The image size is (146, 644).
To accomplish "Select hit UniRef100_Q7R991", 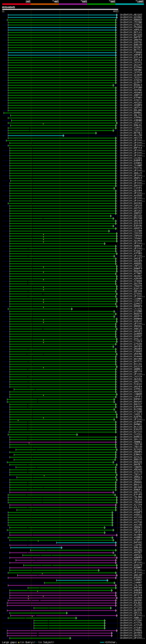I will [131, 631].
